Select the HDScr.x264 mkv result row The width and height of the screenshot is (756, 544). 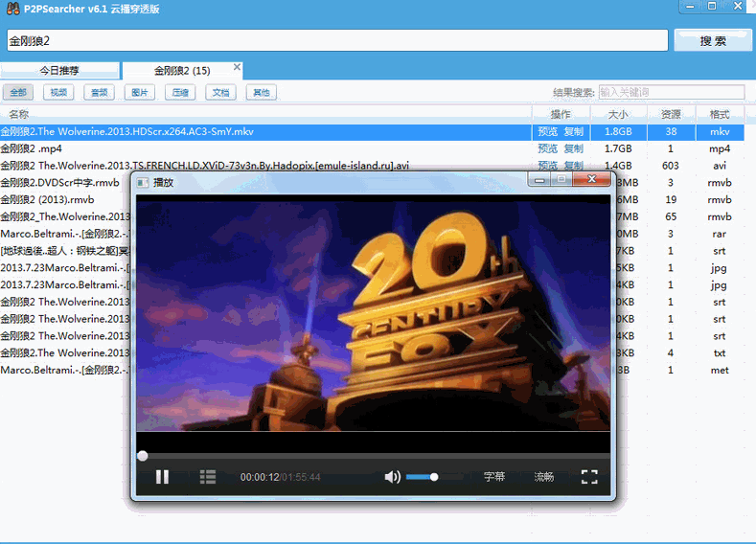372,131
